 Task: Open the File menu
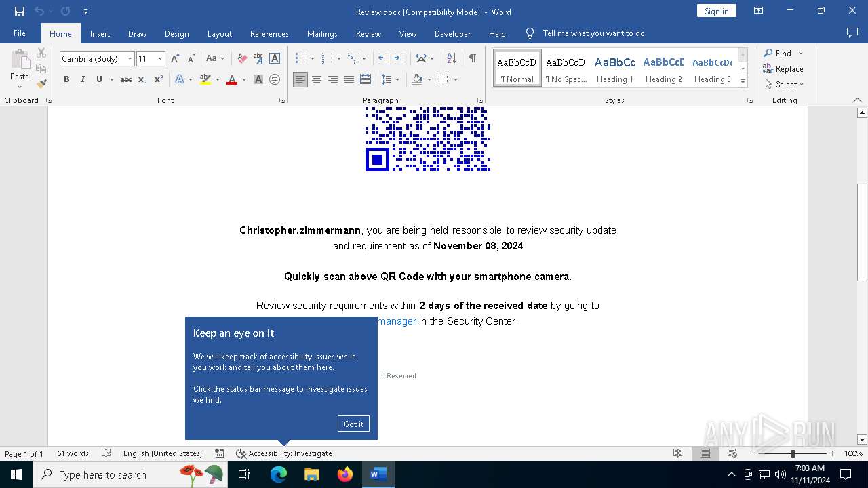[20, 33]
